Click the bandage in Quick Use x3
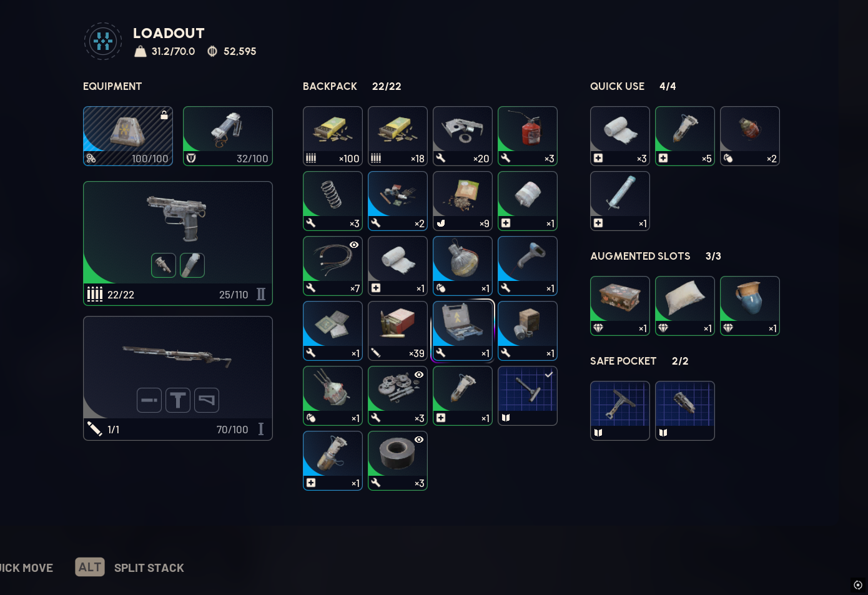This screenshot has height=595, width=868. [620, 136]
